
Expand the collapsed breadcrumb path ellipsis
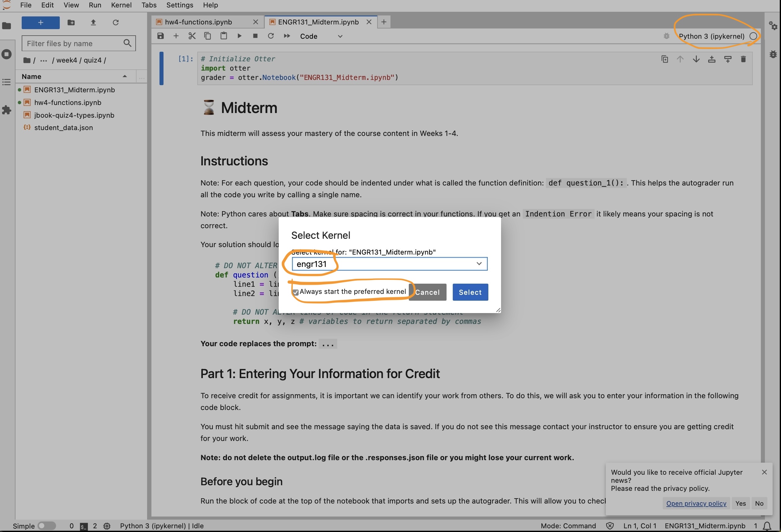[x=43, y=60]
